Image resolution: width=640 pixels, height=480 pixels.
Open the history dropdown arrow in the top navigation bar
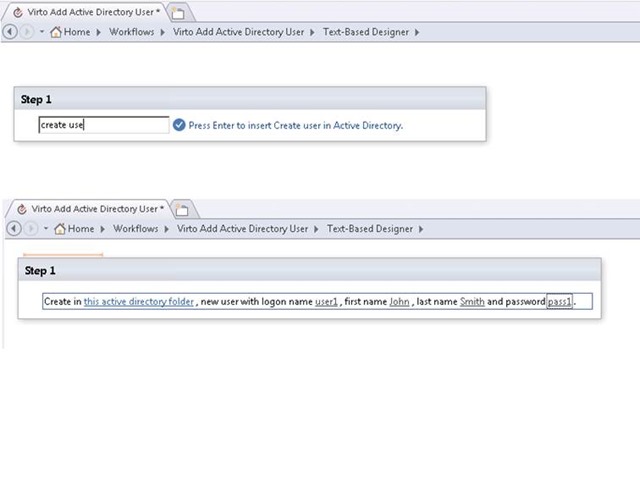pyautogui.click(x=41, y=32)
